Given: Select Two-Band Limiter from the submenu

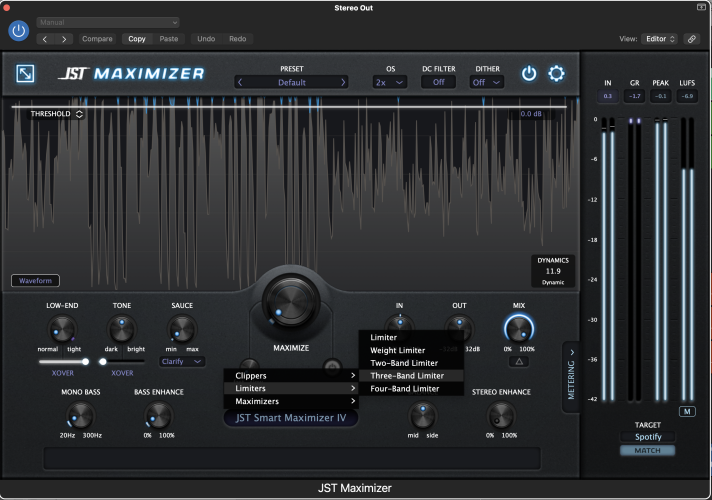Looking at the screenshot, I should point(411,363).
